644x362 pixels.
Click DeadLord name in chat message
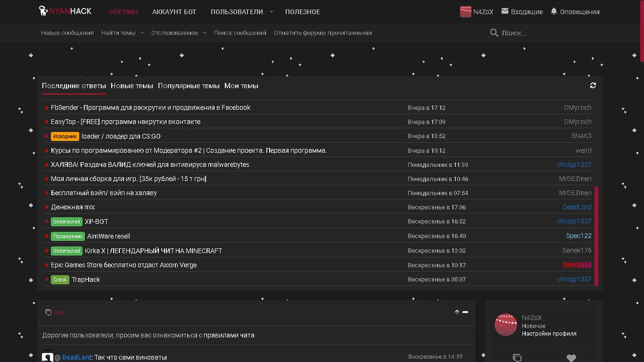77,357
